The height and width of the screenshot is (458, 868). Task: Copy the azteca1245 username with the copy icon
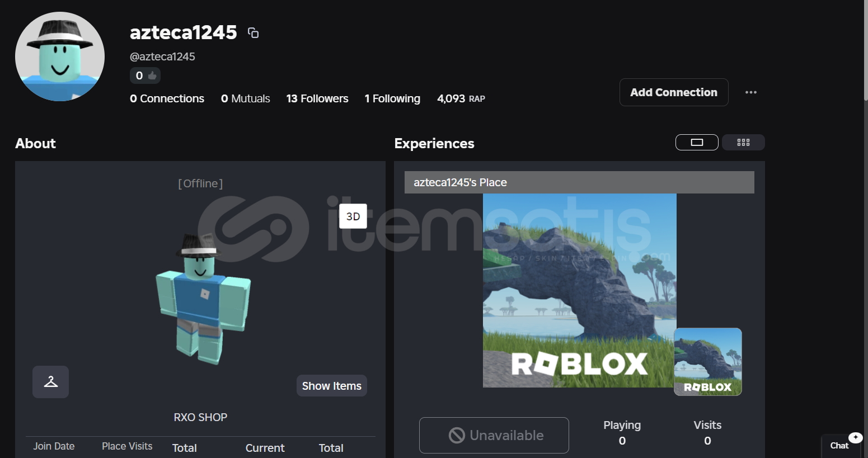pos(253,33)
